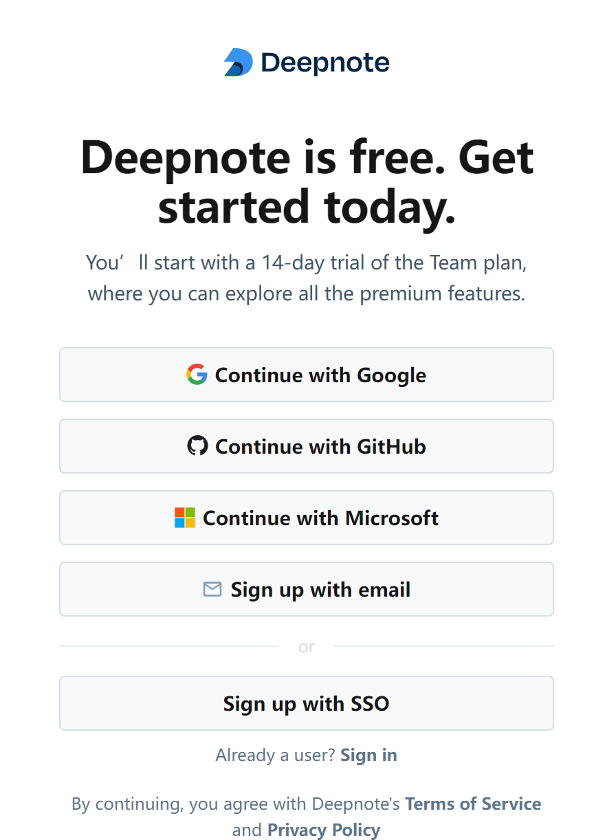Click the blue Deepnote logo icon

[238, 63]
